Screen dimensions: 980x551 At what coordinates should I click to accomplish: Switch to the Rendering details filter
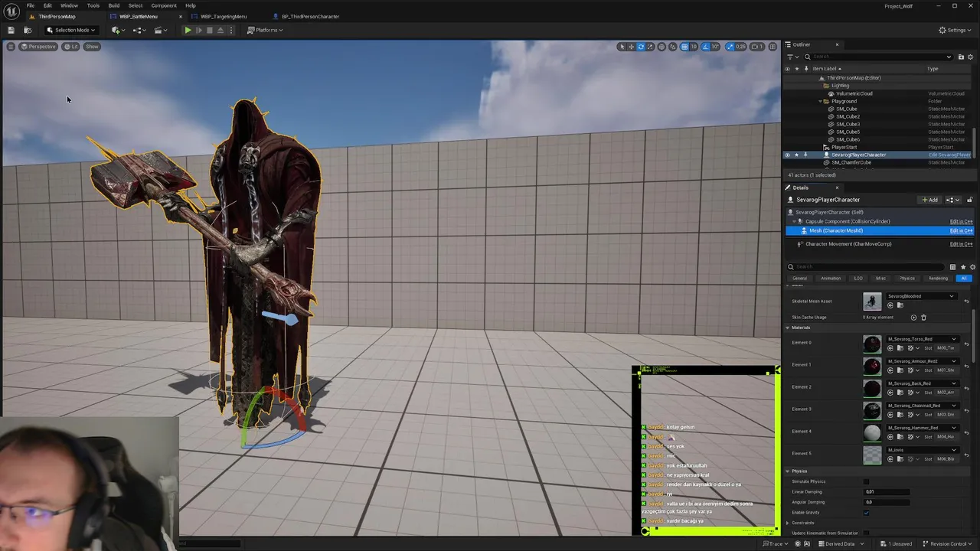(938, 279)
